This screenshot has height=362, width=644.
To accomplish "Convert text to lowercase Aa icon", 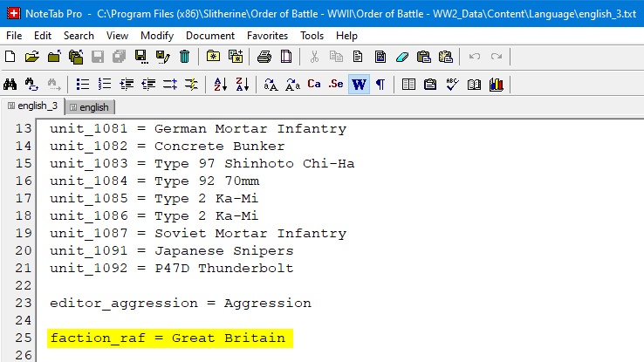I will 292,85.
